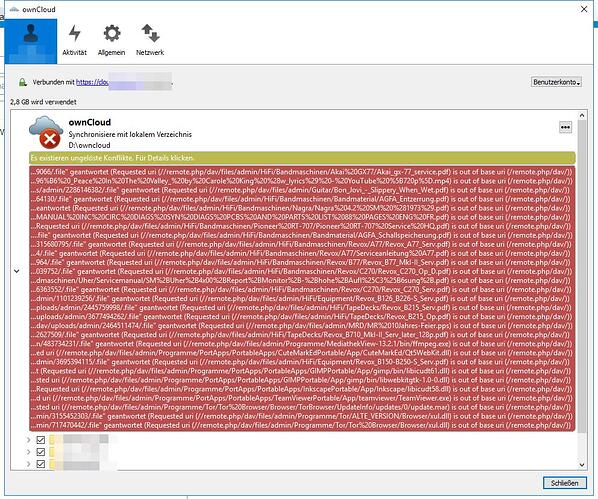Click ownCloud logo in title bar
The height and width of the screenshot is (499, 598).
[14, 9]
